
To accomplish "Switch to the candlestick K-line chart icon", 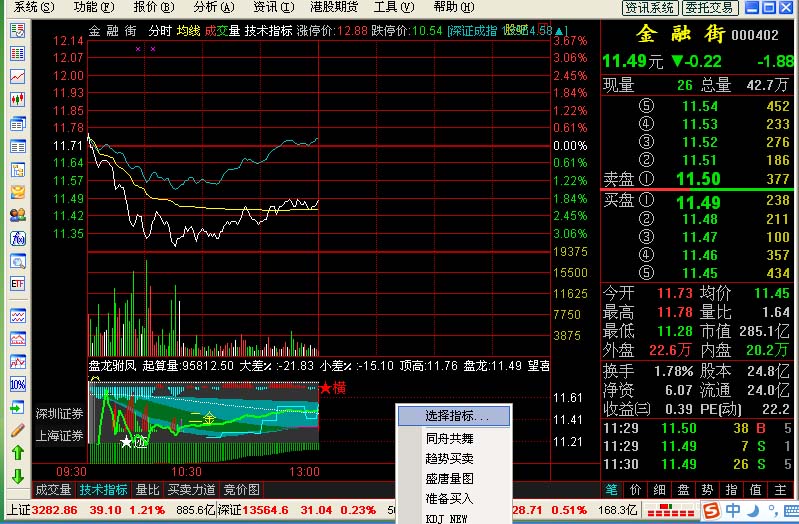I will [x=18, y=99].
